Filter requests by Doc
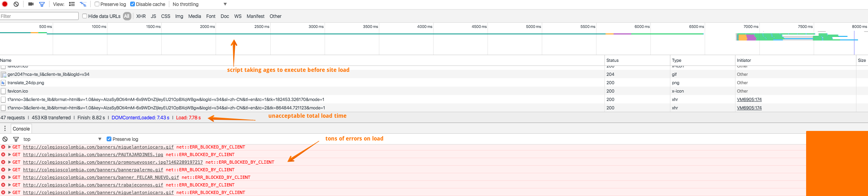This screenshot has width=868, height=196. point(225,16)
